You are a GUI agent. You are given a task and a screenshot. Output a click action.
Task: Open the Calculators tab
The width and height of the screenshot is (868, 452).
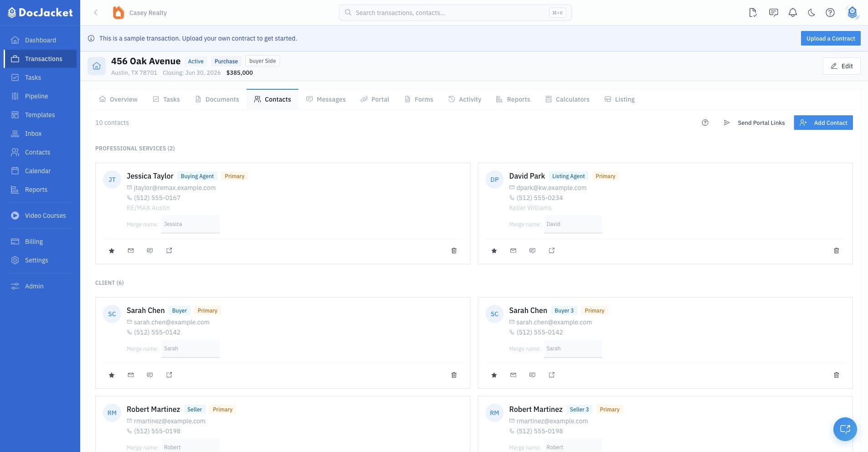[567, 99]
